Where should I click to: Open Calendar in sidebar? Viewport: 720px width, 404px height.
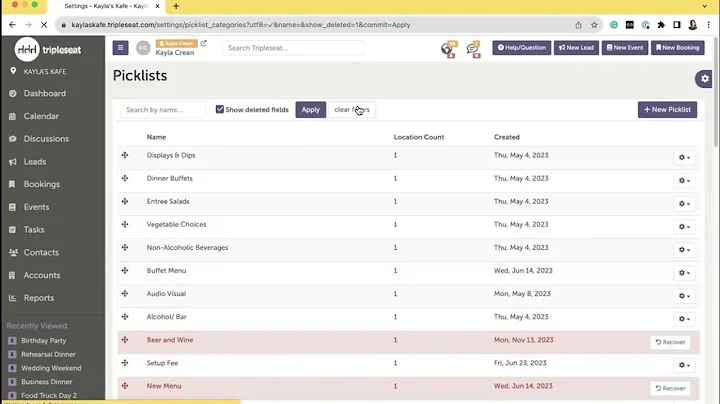tap(41, 116)
